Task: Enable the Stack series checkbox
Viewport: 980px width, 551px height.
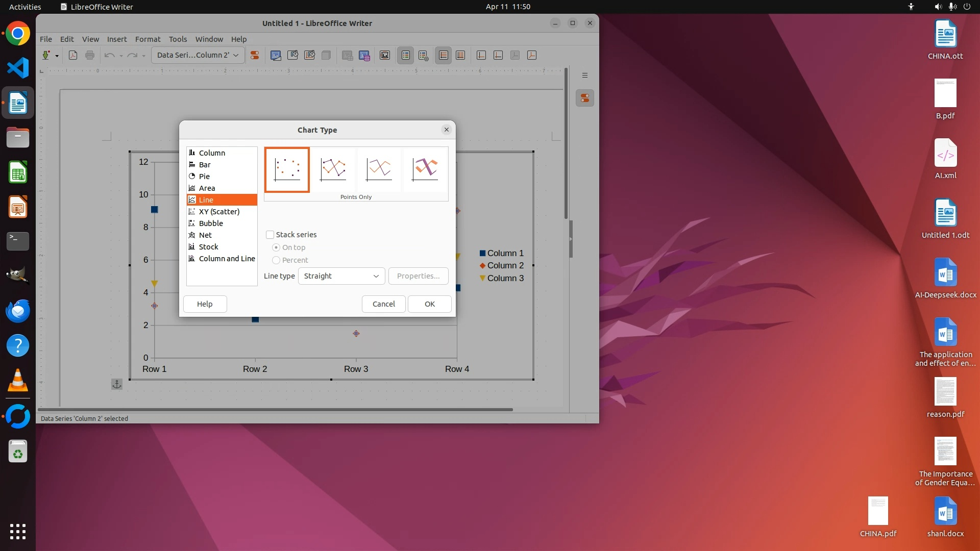Action: coord(270,235)
